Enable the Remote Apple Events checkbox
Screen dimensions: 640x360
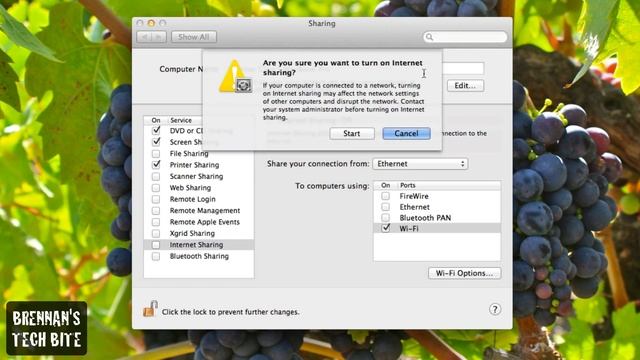click(x=156, y=222)
